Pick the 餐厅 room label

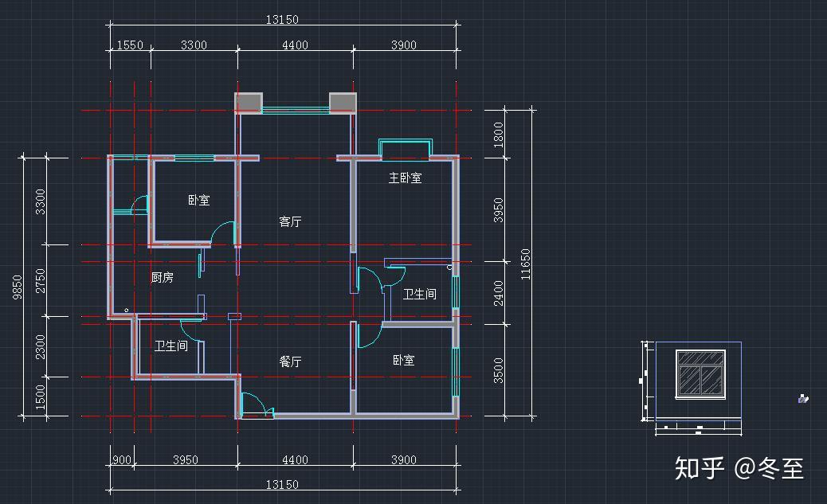pos(290,361)
